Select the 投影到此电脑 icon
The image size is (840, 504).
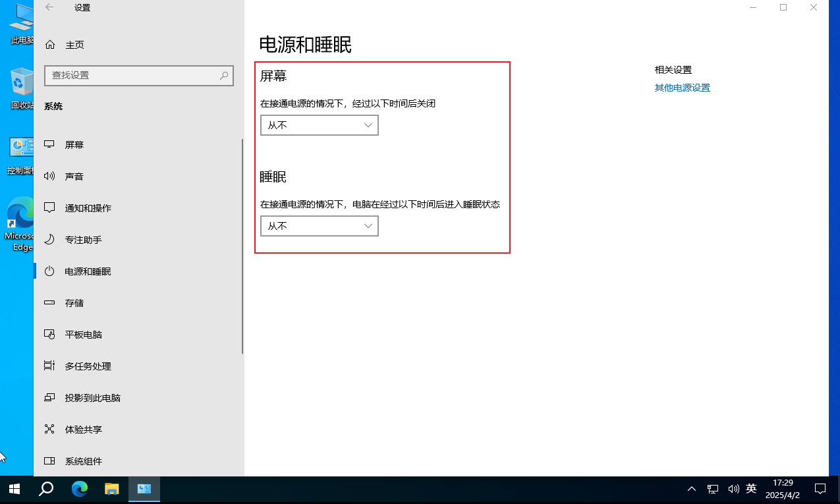[x=49, y=397]
